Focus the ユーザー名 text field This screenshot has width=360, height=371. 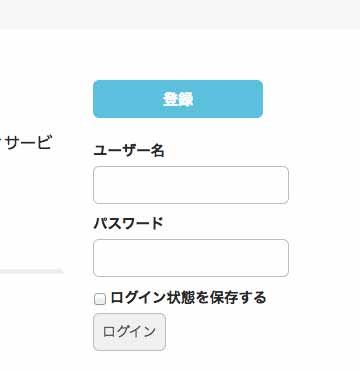coord(191,185)
